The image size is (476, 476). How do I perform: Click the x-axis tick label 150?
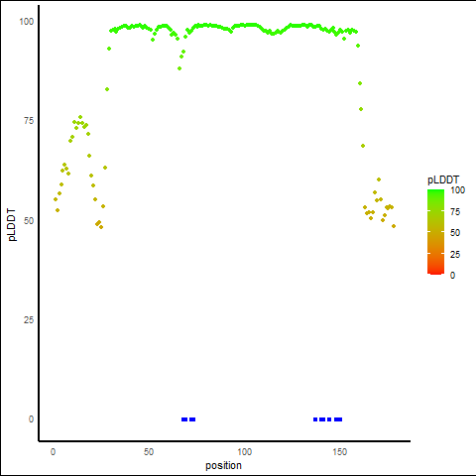(x=340, y=452)
